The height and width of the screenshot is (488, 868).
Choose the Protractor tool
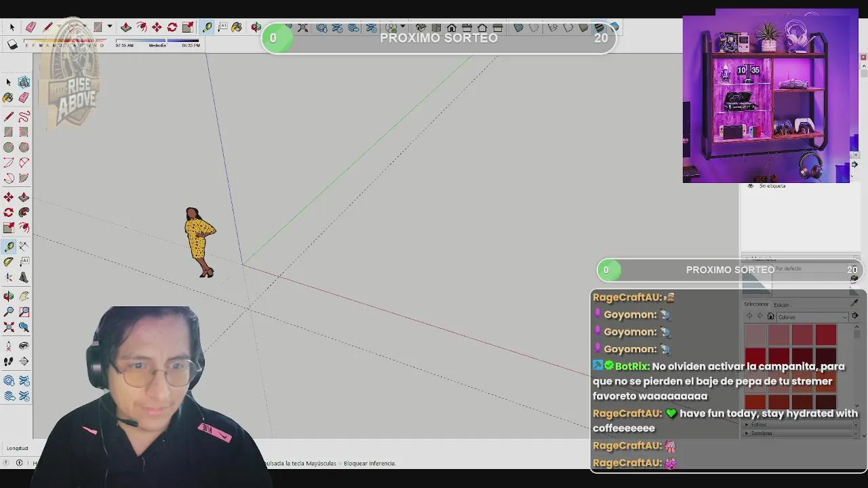[9, 262]
